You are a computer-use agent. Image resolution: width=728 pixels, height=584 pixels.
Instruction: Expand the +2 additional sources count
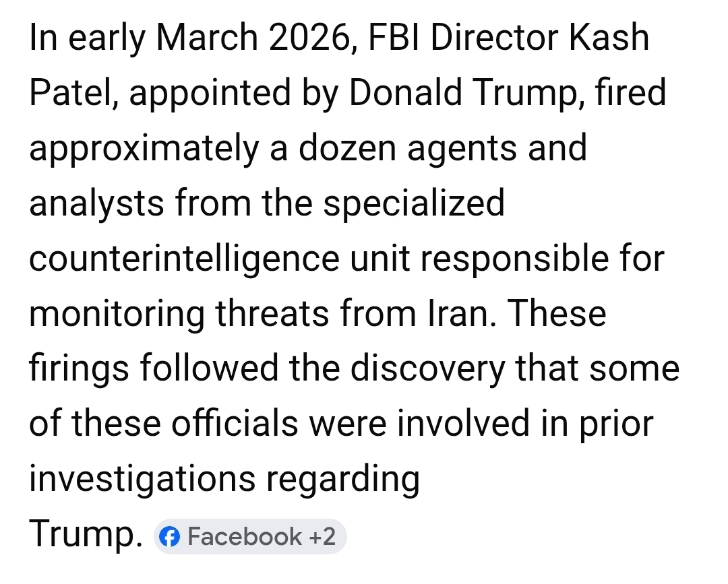pyautogui.click(x=322, y=537)
